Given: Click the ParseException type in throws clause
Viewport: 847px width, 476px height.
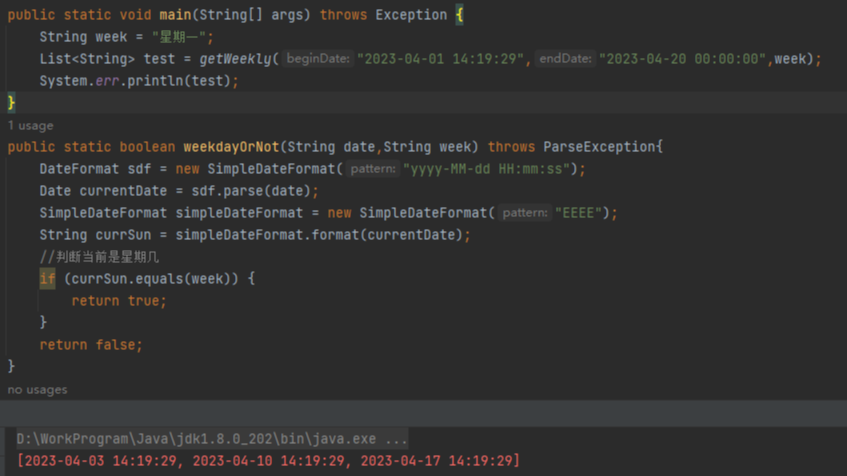Looking at the screenshot, I should [x=599, y=146].
